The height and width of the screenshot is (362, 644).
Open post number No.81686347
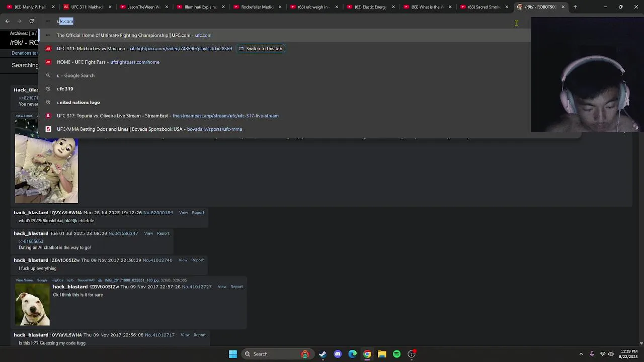click(x=123, y=233)
